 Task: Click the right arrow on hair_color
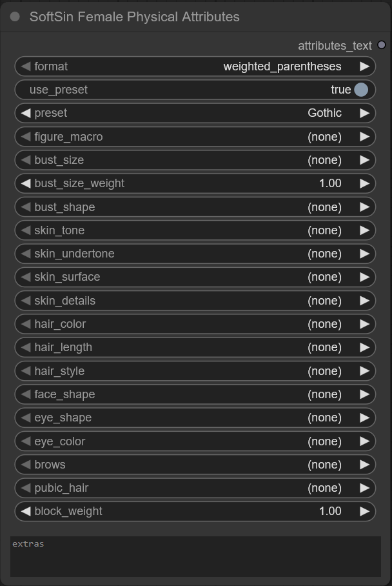365,324
